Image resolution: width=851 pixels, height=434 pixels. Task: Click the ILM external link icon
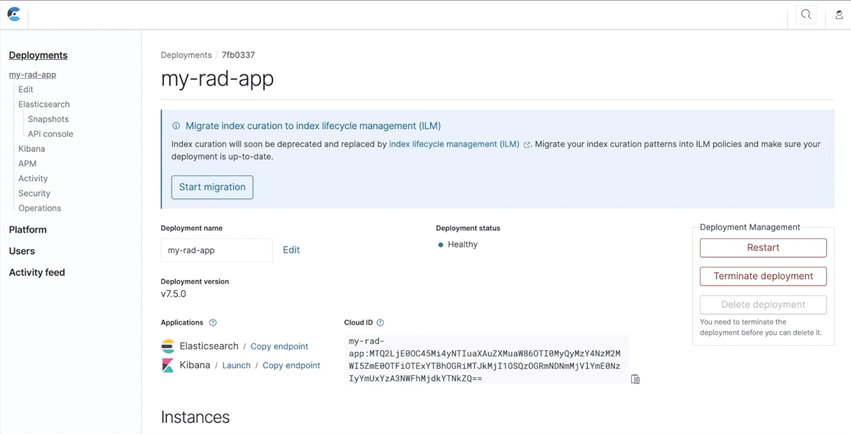[526, 145]
